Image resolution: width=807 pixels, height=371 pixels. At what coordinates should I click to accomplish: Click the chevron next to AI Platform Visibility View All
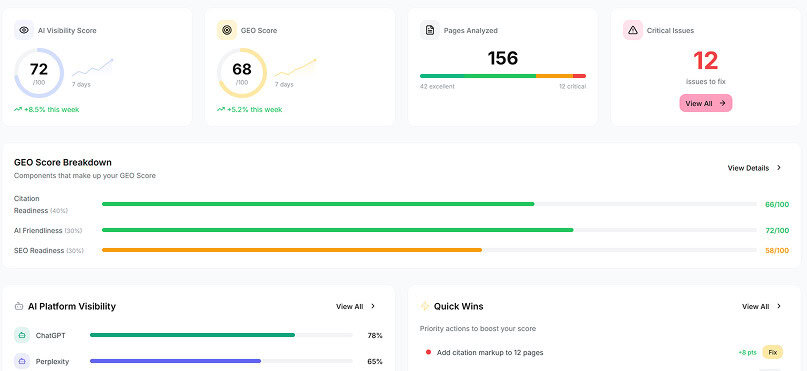coord(373,306)
